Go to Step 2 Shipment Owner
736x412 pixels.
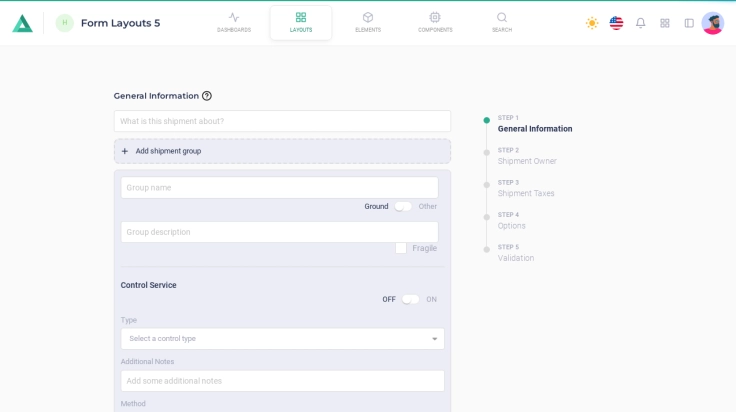(527, 161)
